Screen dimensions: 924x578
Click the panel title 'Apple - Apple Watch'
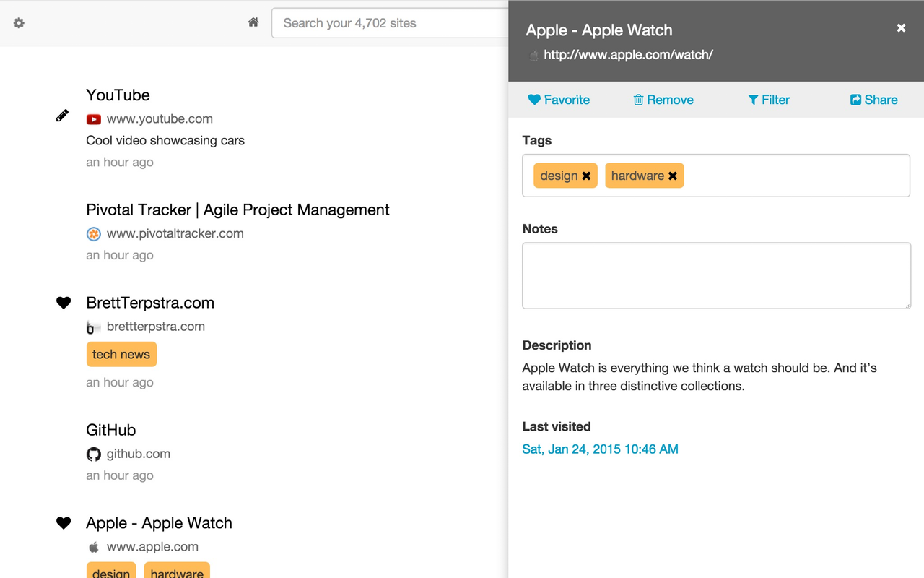(x=599, y=30)
